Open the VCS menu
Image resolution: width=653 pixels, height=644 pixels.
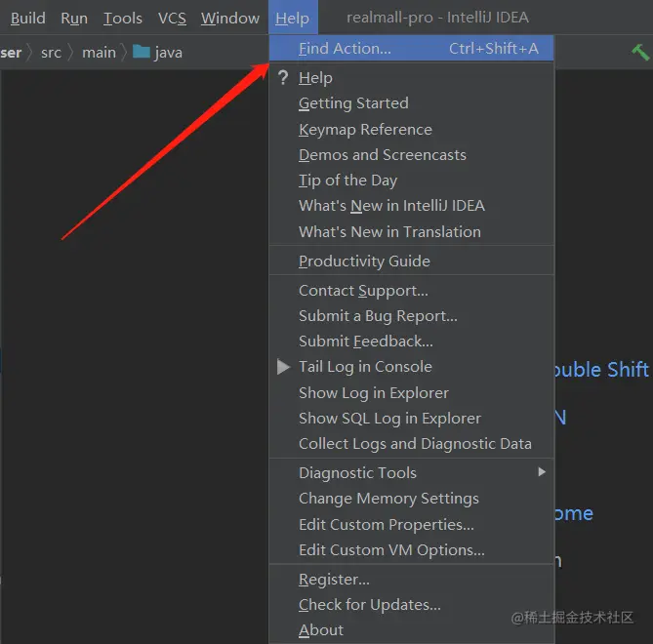[x=172, y=18]
